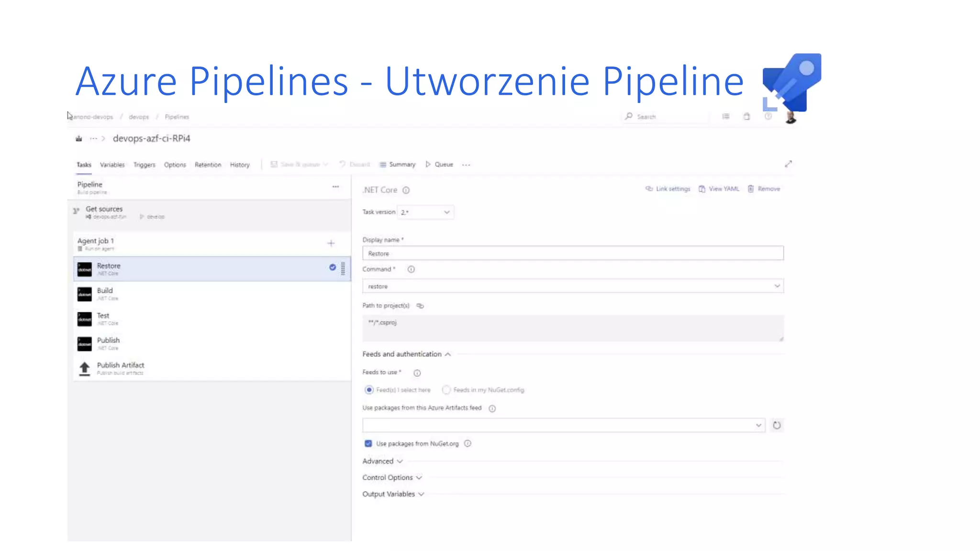This screenshot has width=980, height=551.
Task: Open Pipeline more options ellipsis
Action: (x=335, y=187)
